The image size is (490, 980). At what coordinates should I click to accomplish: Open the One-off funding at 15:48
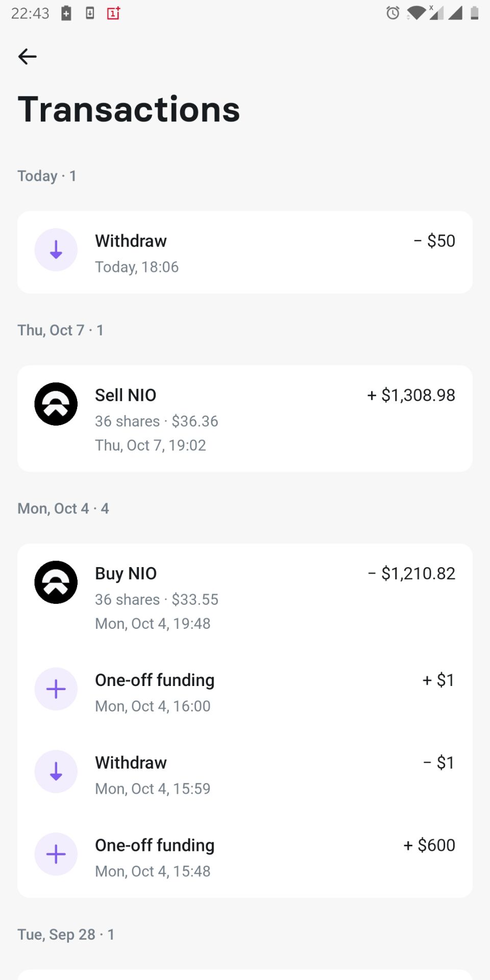155,846
